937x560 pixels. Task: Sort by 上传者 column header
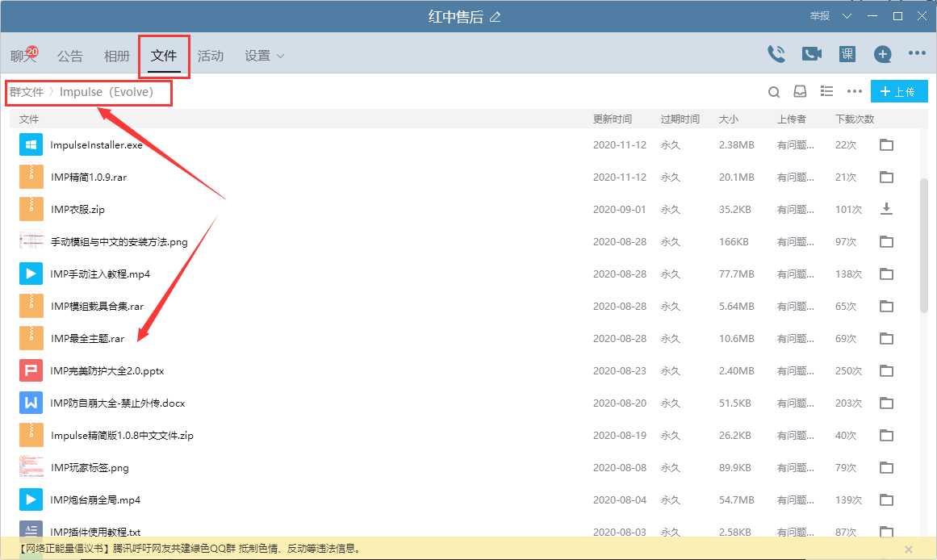pos(791,119)
